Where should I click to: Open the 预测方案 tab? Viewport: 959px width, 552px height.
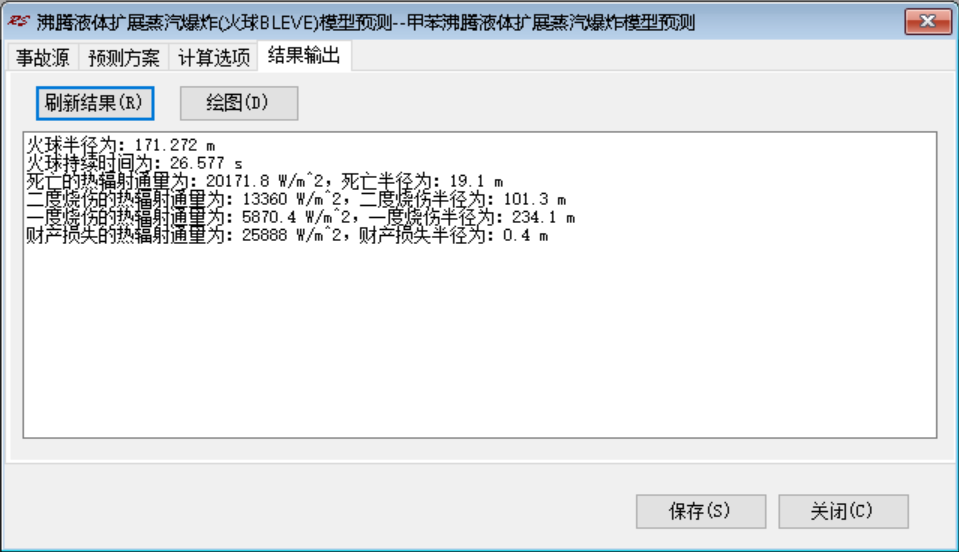[124, 57]
